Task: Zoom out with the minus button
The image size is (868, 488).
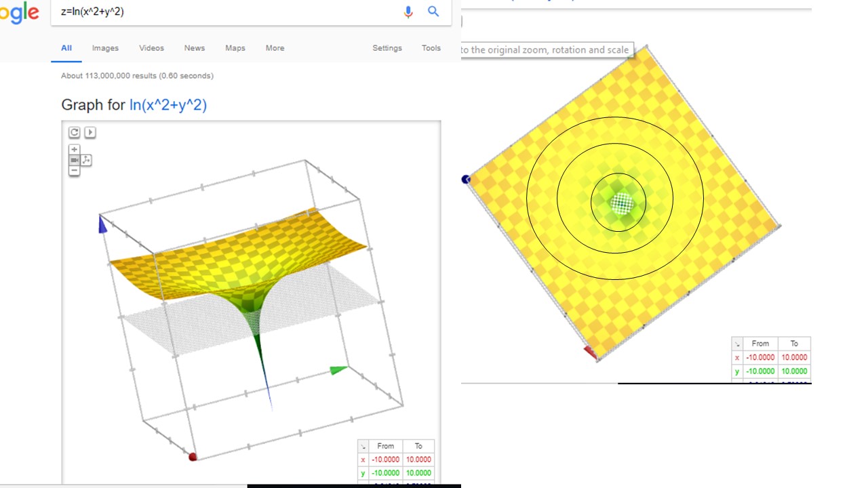Action: (75, 171)
